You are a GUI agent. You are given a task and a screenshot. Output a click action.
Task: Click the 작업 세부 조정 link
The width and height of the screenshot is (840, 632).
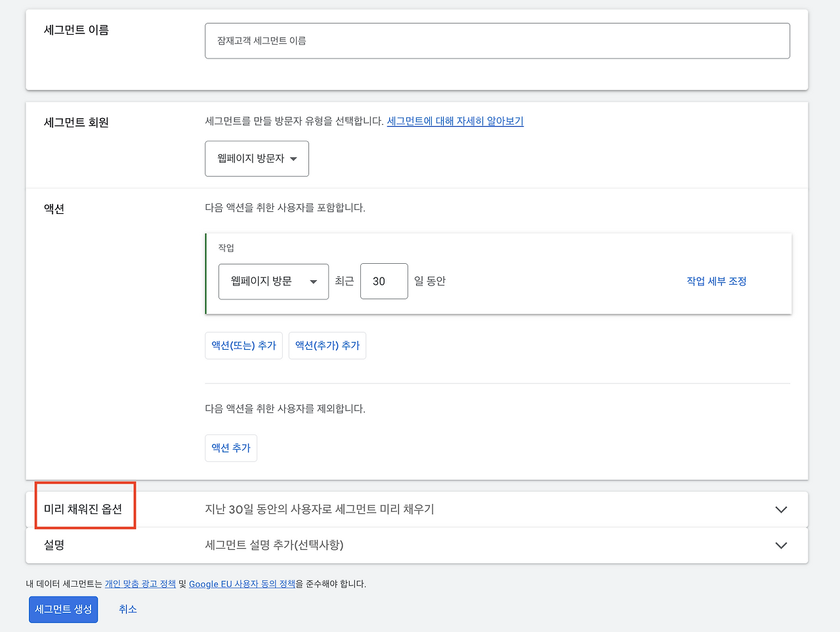[716, 281]
